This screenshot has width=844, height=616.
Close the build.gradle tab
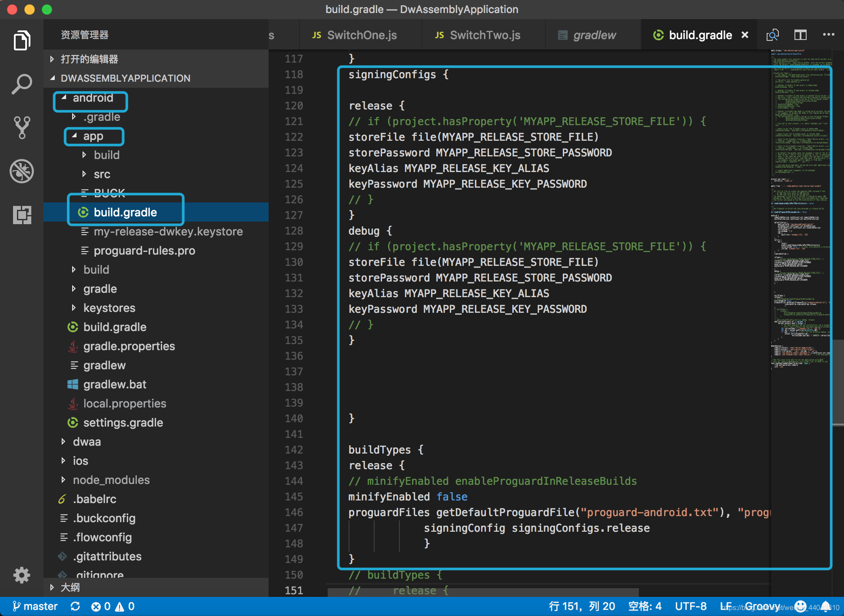745,35
